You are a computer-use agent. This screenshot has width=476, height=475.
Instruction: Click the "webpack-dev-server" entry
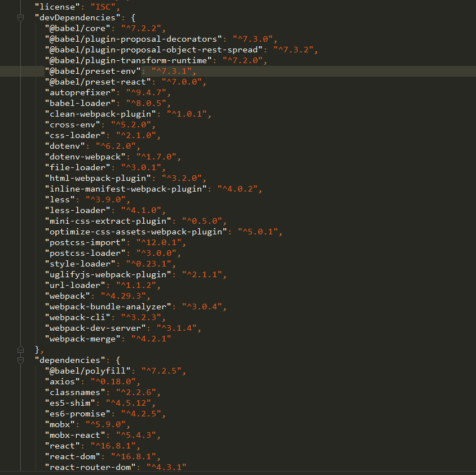click(123, 328)
